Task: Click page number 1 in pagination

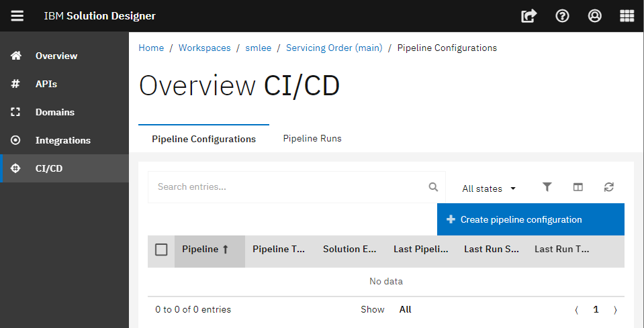Action: click(x=596, y=309)
